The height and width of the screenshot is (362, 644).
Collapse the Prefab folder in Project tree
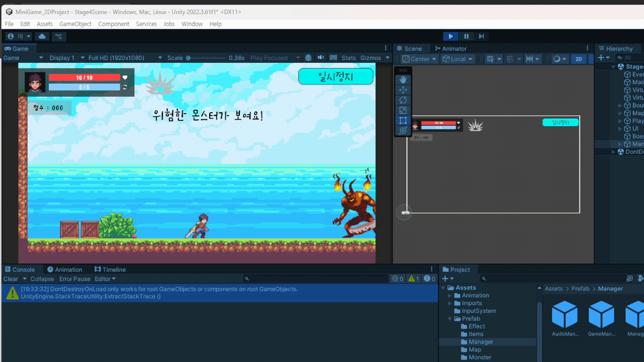(450, 318)
